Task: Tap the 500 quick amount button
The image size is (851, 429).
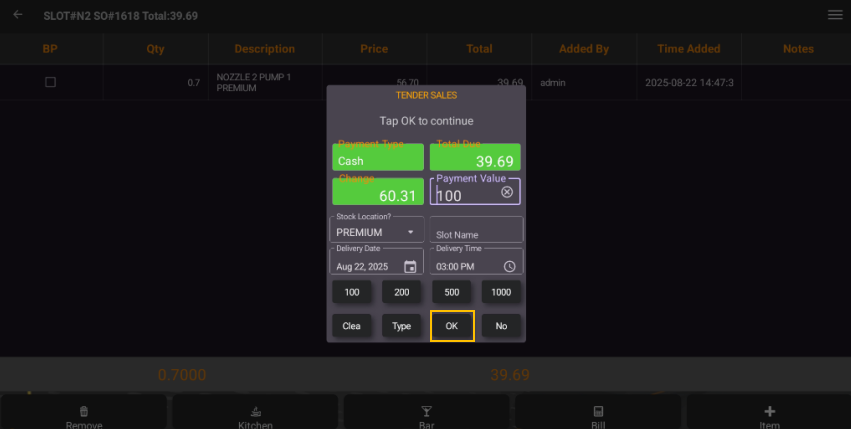Action: tap(451, 292)
